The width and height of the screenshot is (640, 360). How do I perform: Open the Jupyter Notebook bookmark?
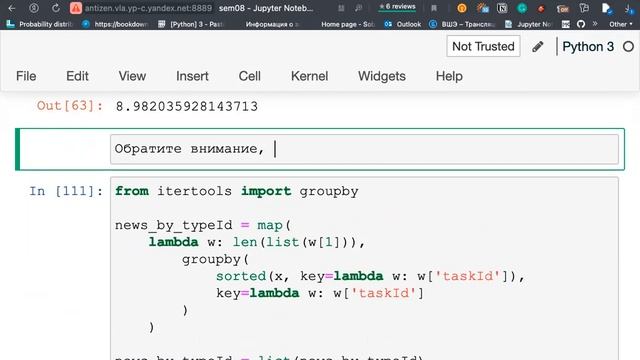[529, 24]
